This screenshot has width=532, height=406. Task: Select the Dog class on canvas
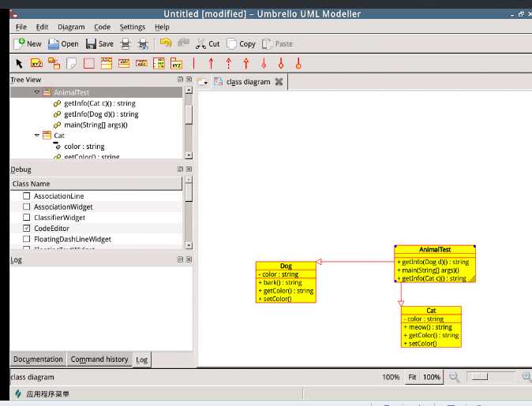point(286,282)
